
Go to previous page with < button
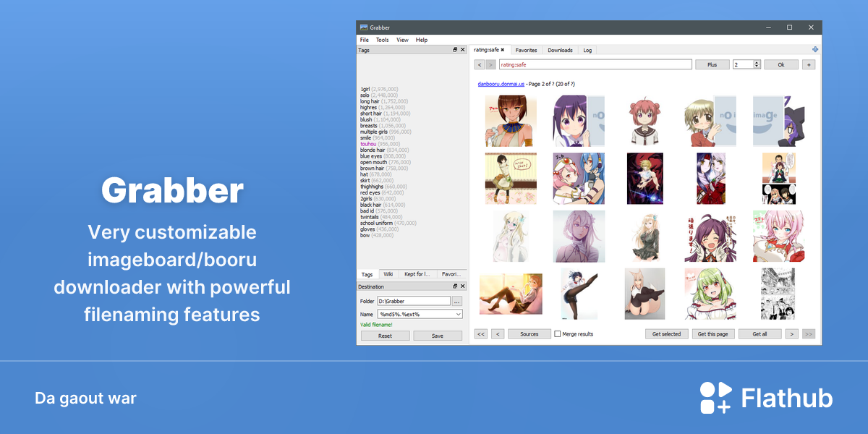(x=498, y=334)
